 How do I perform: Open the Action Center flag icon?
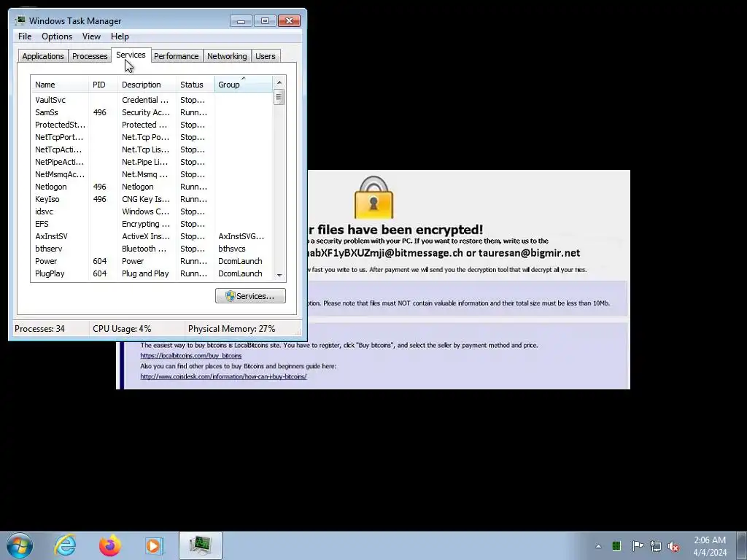click(x=638, y=545)
